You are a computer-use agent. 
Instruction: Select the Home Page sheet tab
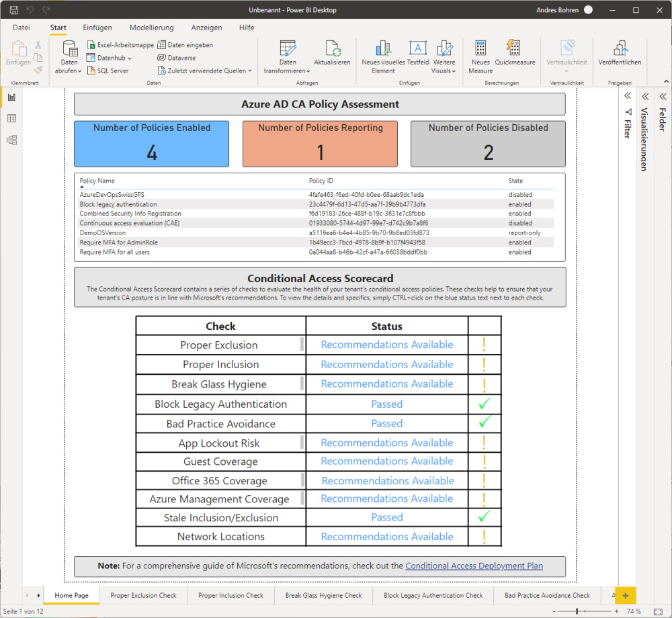(72, 595)
